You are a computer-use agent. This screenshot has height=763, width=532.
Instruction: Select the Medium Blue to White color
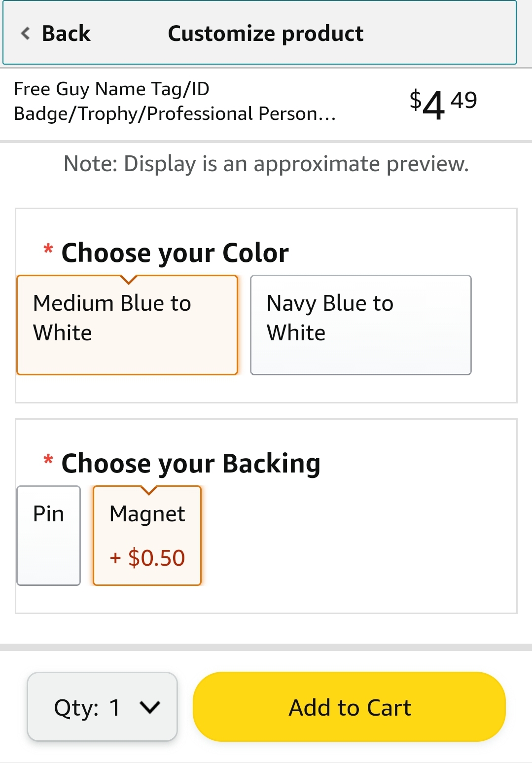point(127,325)
